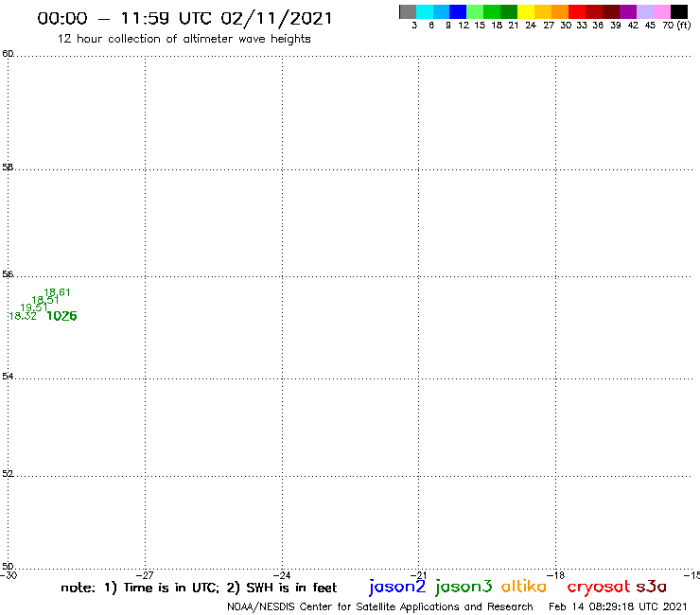Select the yellow legend swatch

point(526,11)
